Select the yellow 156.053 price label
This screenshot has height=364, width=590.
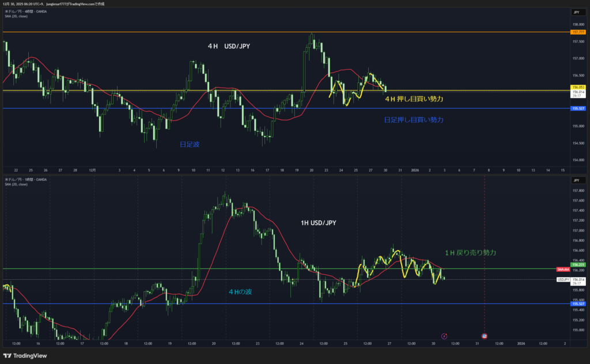(x=578, y=88)
